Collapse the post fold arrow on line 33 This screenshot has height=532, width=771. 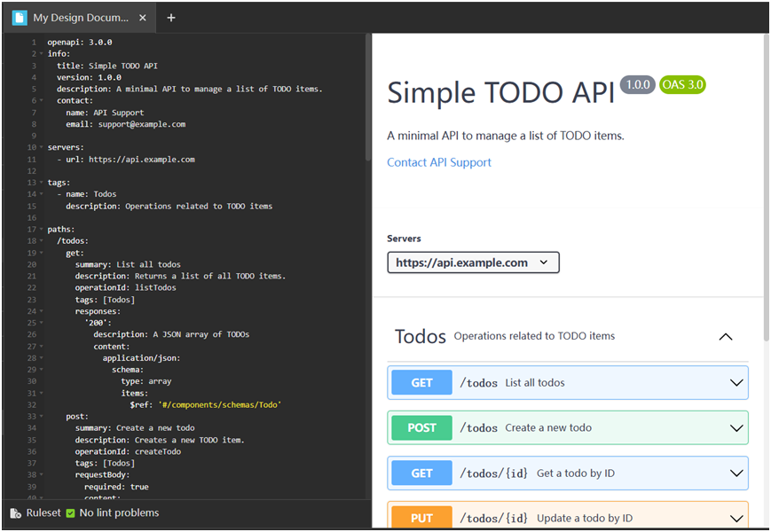(x=42, y=417)
